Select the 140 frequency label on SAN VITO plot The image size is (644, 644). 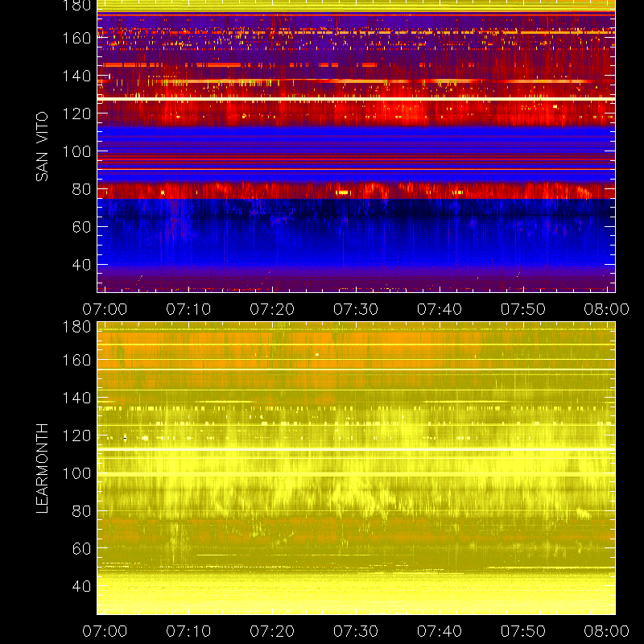[76, 76]
